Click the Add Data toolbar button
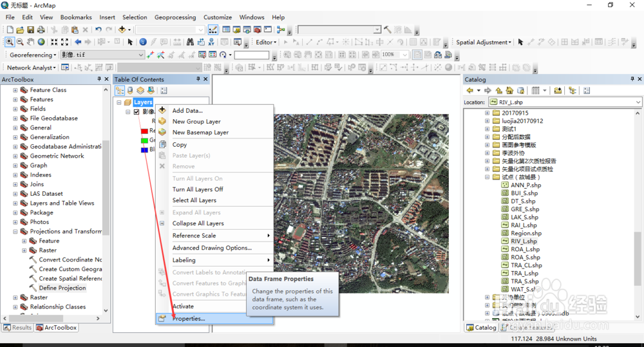Viewport: 644px width, 347px height. (122, 30)
